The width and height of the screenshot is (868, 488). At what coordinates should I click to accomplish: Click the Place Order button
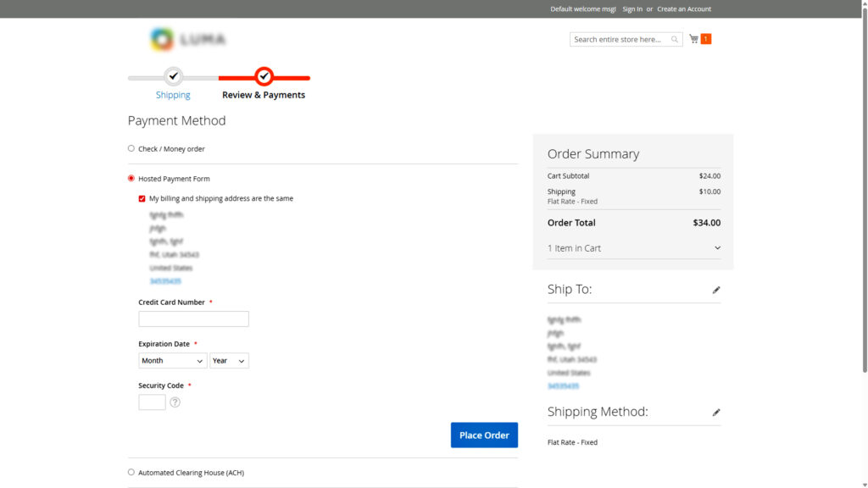tap(484, 435)
